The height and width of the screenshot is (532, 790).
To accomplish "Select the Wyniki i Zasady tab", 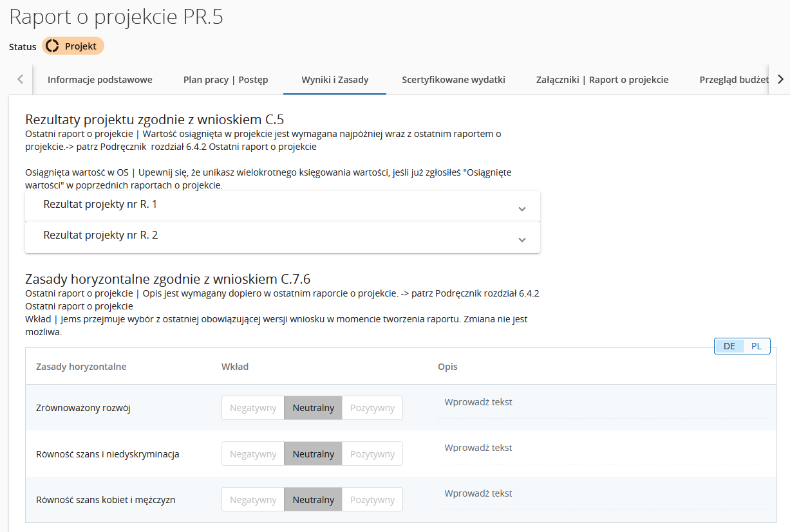I will click(x=335, y=80).
